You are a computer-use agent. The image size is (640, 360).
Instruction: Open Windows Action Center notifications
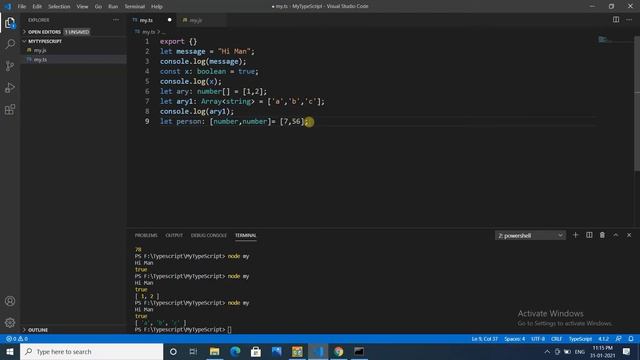coord(627,351)
